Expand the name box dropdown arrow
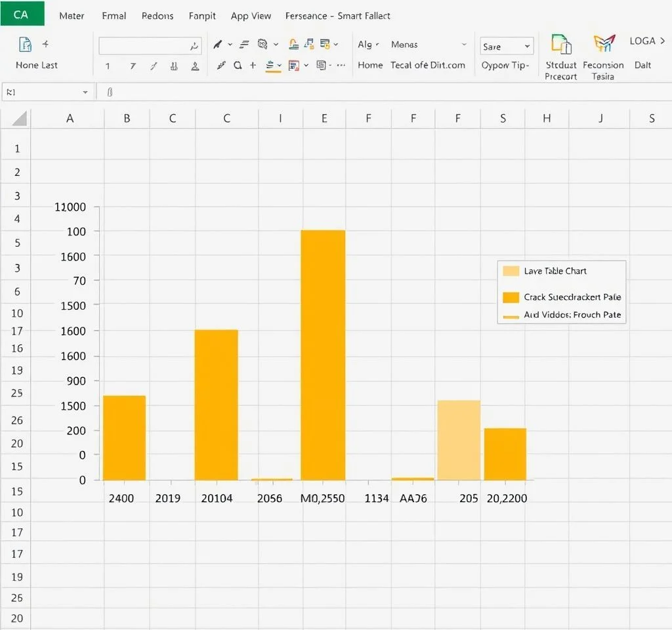Image resolution: width=672 pixels, height=630 pixels. pos(85,93)
